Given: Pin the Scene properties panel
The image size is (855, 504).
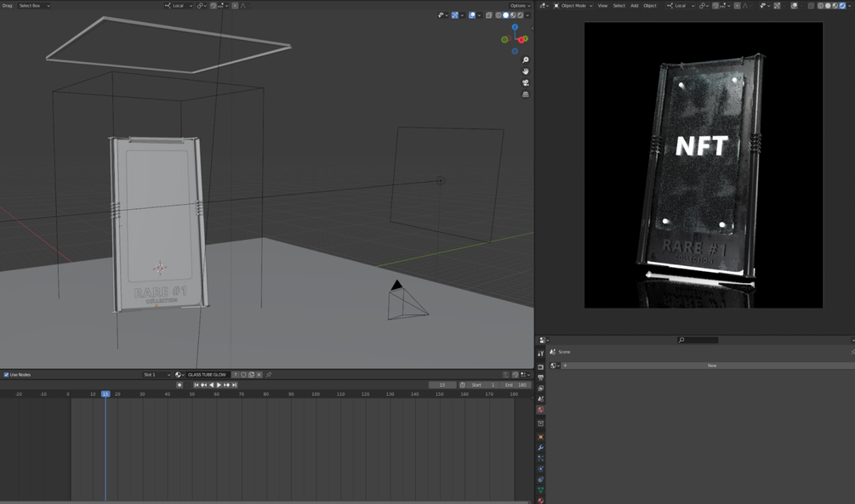Looking at the screenshot, I should pyautogui.click(x=852, y=352).
